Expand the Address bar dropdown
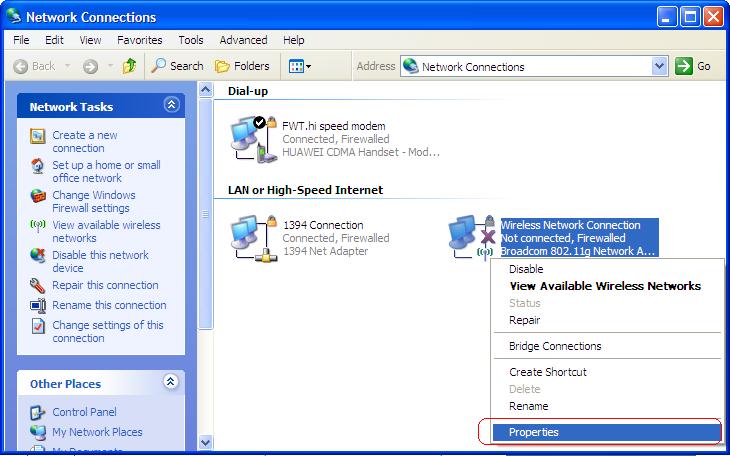This screenshot has width=730, height=456. (x=659, y=67)
